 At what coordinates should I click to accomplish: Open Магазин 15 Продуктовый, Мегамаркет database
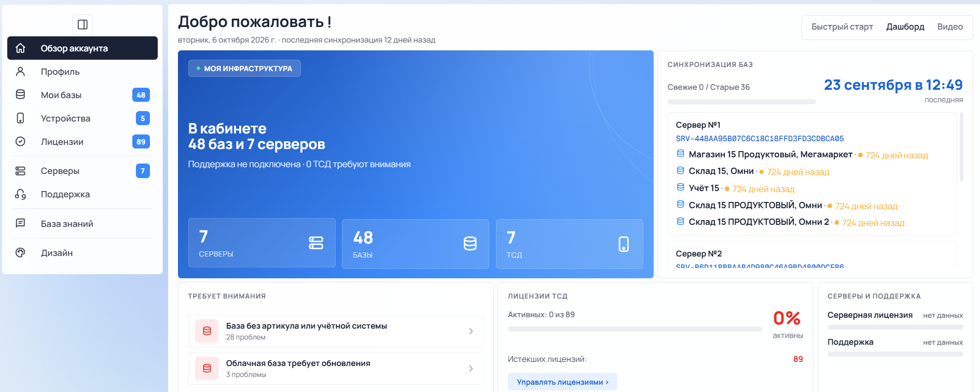point(770,155)
